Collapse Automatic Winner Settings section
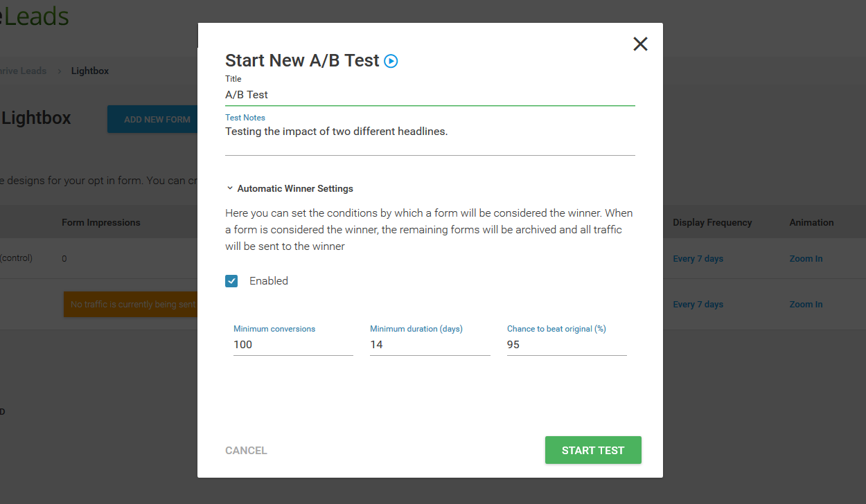Viewport: 866px width, 504px height. point(290,188)
